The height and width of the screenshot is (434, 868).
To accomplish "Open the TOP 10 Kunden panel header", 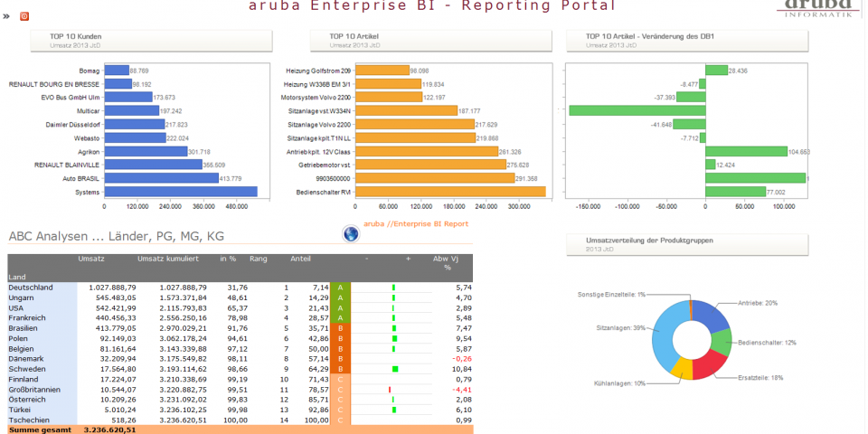I will click(x=151, y=41).
